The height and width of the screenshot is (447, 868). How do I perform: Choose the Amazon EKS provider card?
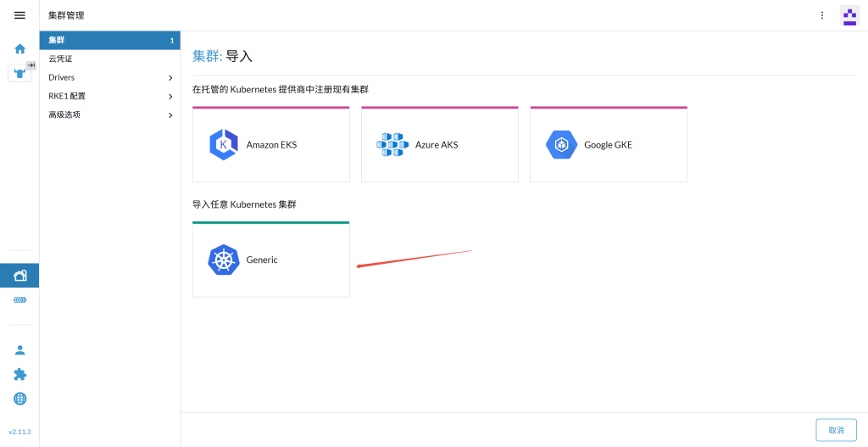pyautogui.click(x=270, y=144)
